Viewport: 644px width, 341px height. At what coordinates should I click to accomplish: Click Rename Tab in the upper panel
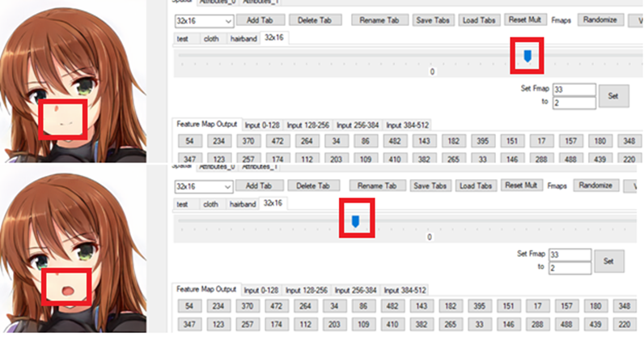pyautogui.click(x=379, y=20)
